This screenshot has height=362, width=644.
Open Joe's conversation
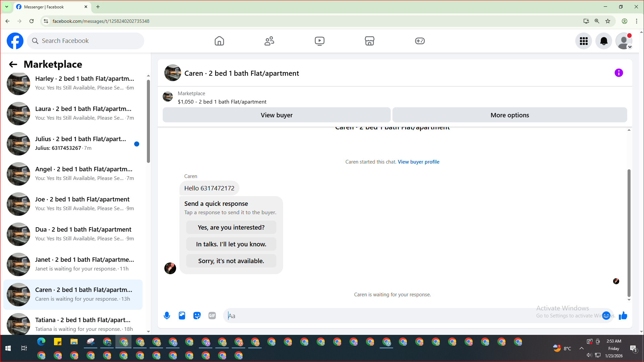tap(73, 204)
